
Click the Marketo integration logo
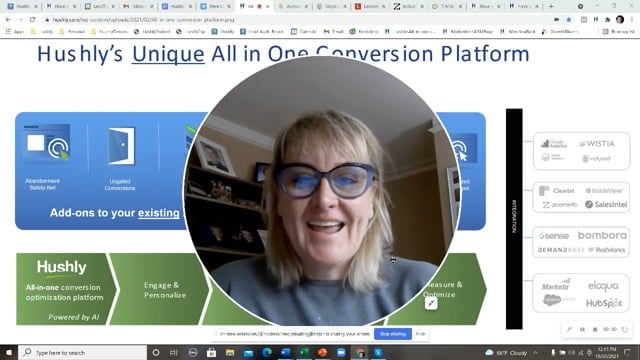click(x=556, y=285)
